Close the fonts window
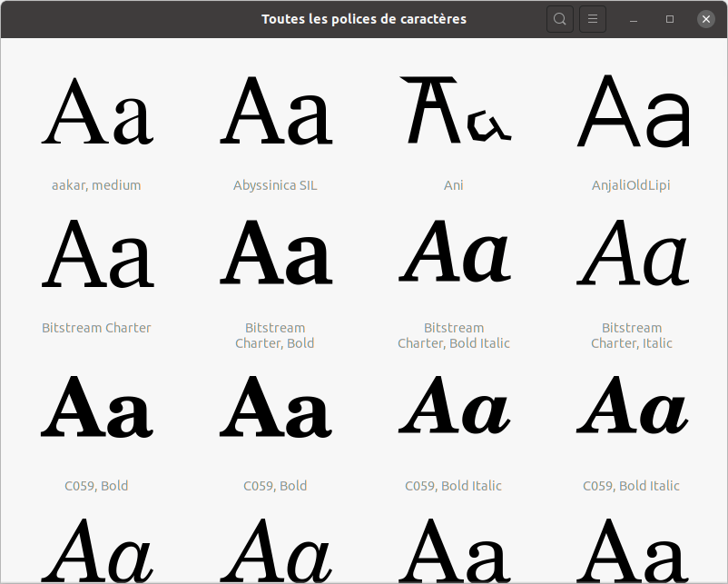This screenshot has height=584, width=728. pyautogui.click(x=706, y=19)
